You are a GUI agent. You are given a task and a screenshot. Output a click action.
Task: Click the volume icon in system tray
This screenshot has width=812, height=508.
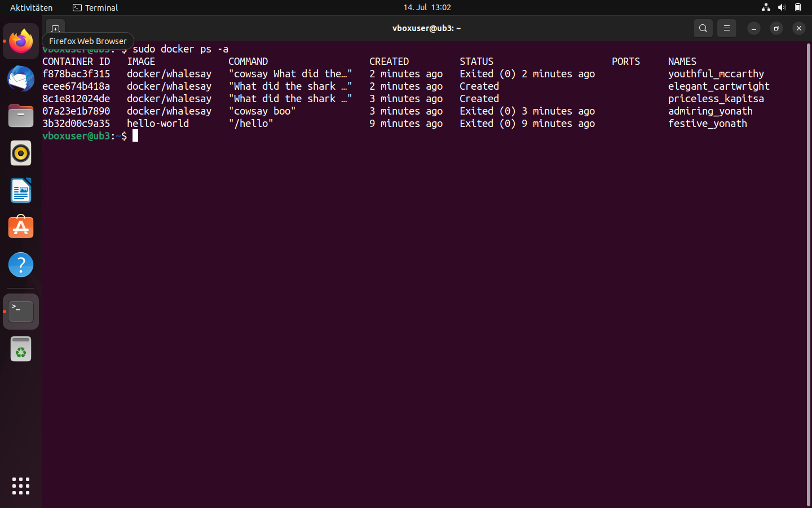(782, 7)
